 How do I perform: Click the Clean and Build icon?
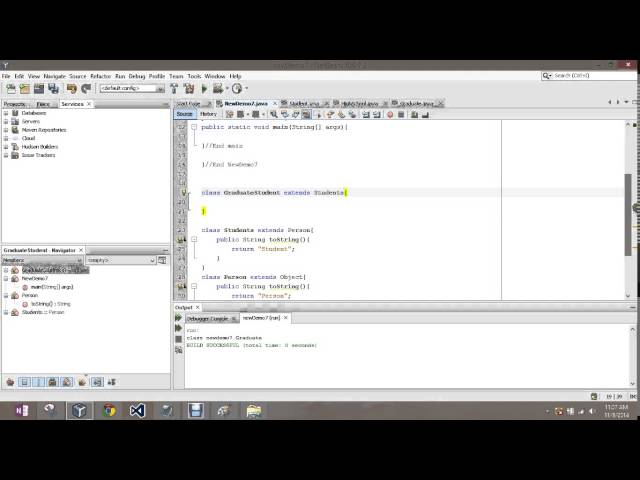coord(189,89)
